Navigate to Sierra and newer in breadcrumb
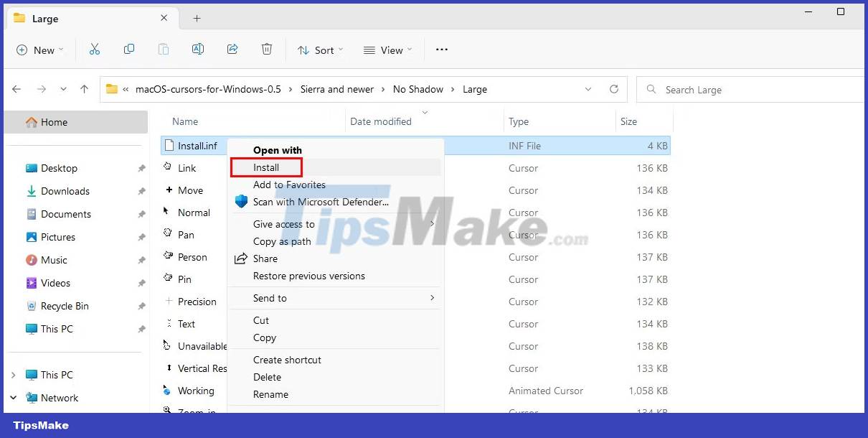The height and width of the screenshot is (438, 868). pyautogui.click(x=337, y=89)
